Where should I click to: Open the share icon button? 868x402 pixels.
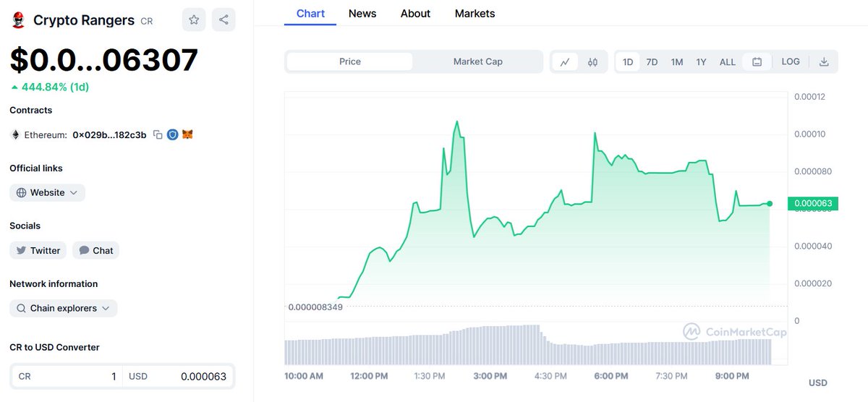(224, 20)
